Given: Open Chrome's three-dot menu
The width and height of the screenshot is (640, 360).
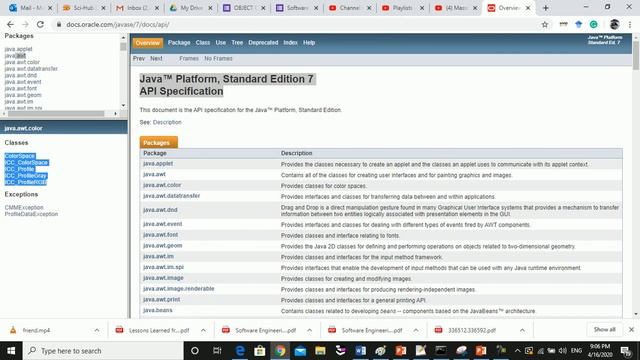Looking at the screenshot, I should tap(630, 24).
